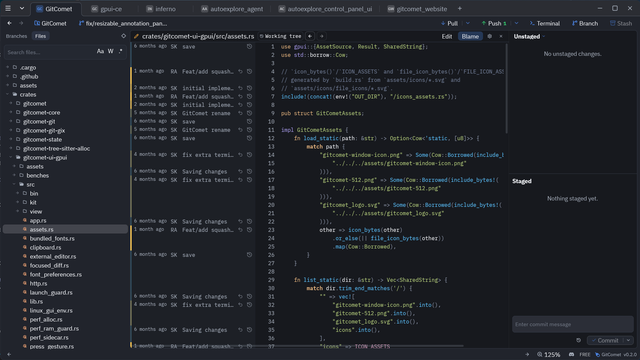Open editor settings gear icon

(490, 36)
